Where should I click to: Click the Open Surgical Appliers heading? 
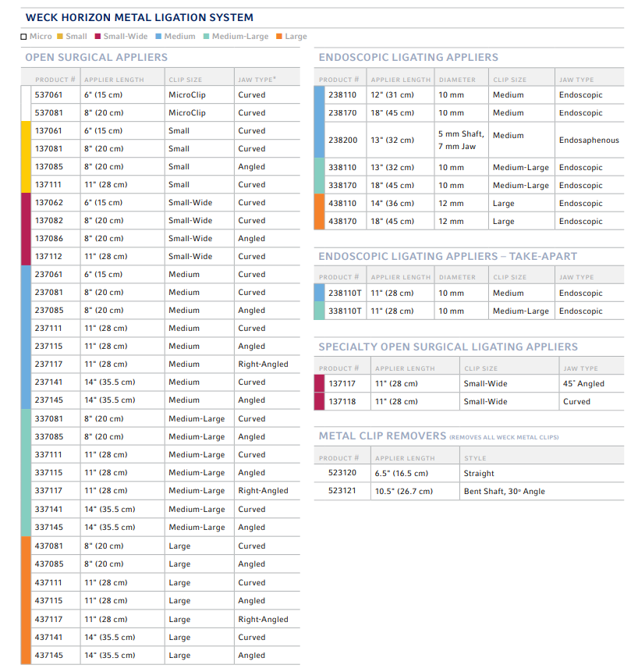[96, 57]
